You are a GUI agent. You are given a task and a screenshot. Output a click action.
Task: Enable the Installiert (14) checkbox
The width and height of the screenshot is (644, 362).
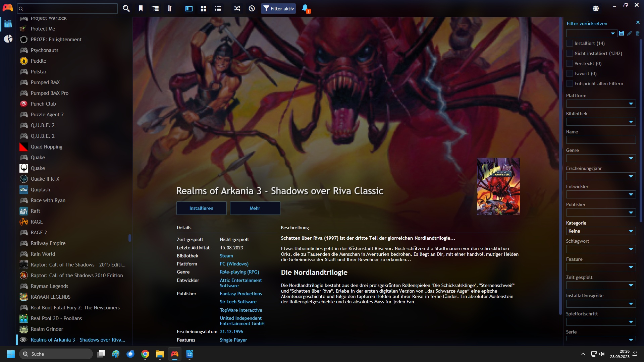570,43
